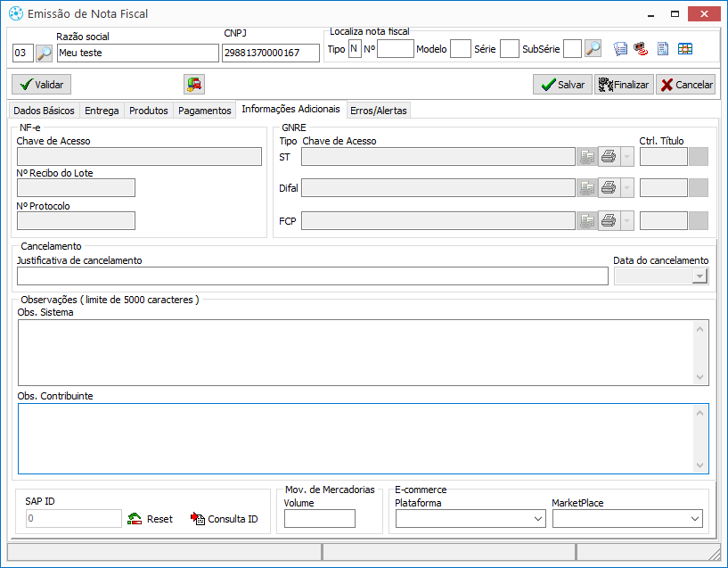Click the Volume field

[320, 519]
